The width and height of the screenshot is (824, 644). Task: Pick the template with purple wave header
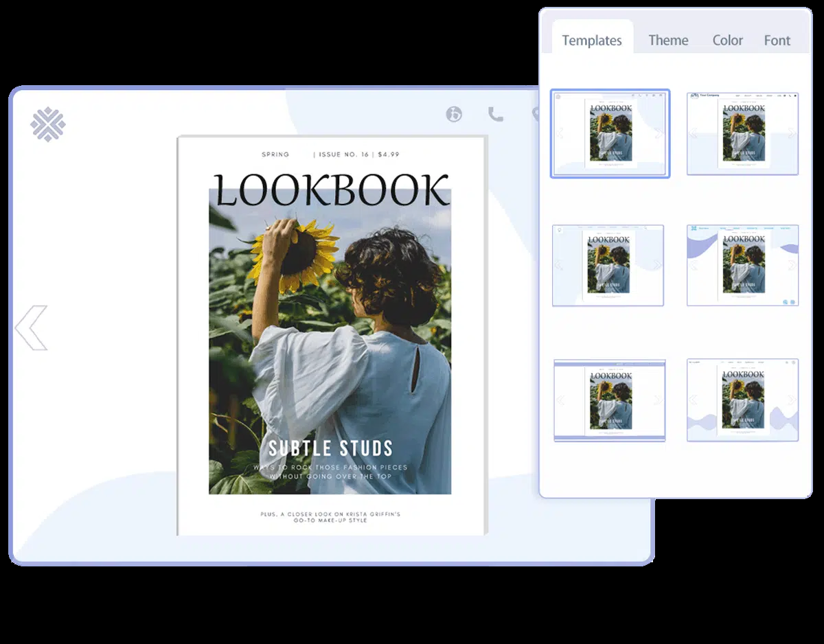coord(742,265)
